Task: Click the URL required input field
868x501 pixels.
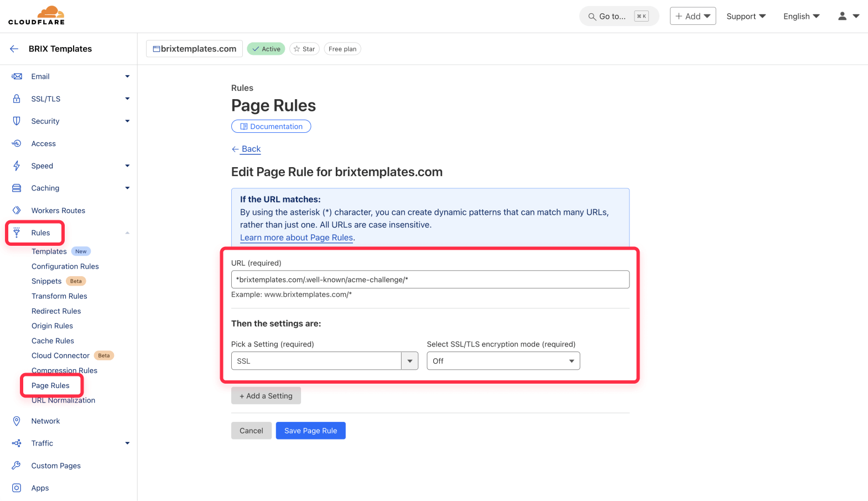Action: click(430, 280)
